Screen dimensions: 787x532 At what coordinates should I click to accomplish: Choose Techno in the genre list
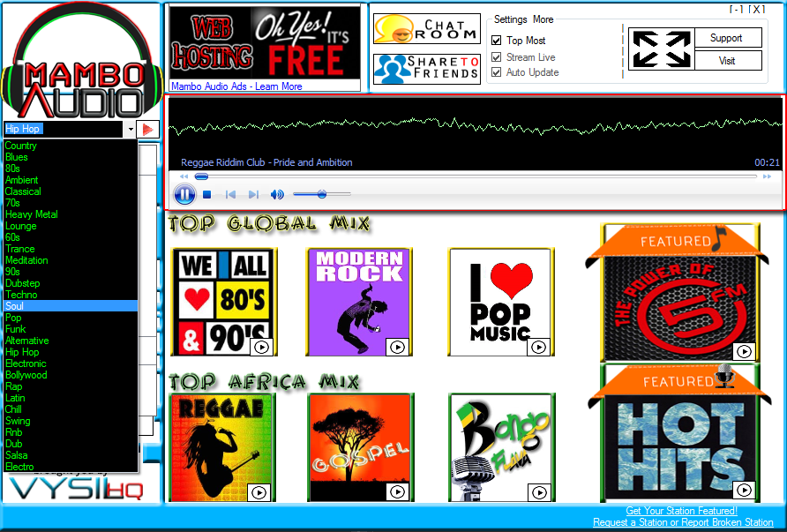point(71,295)
